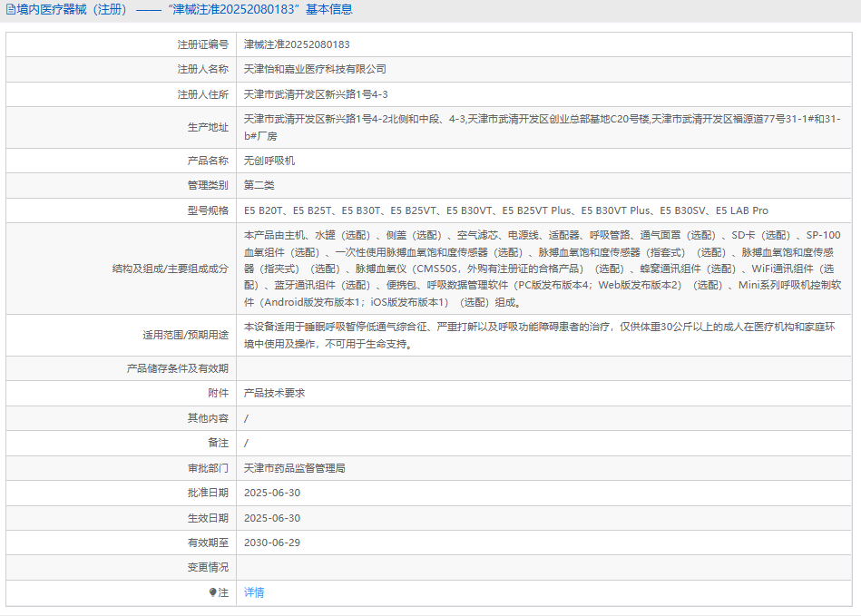Click the 结构及组成/主要组成成分 label

[171, 269]
